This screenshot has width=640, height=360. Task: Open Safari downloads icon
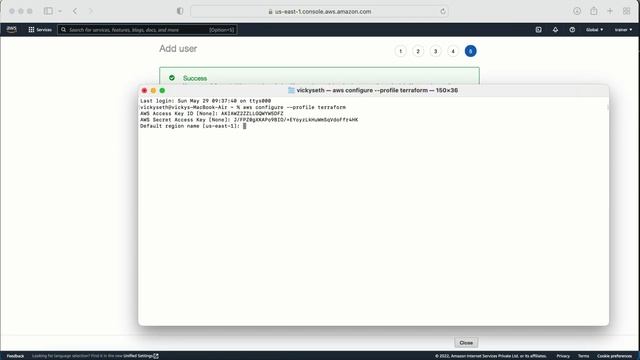577,11
